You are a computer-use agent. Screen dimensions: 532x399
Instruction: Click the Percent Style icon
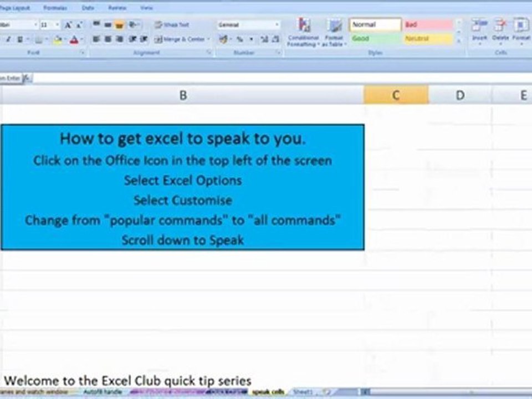[239, 39]
